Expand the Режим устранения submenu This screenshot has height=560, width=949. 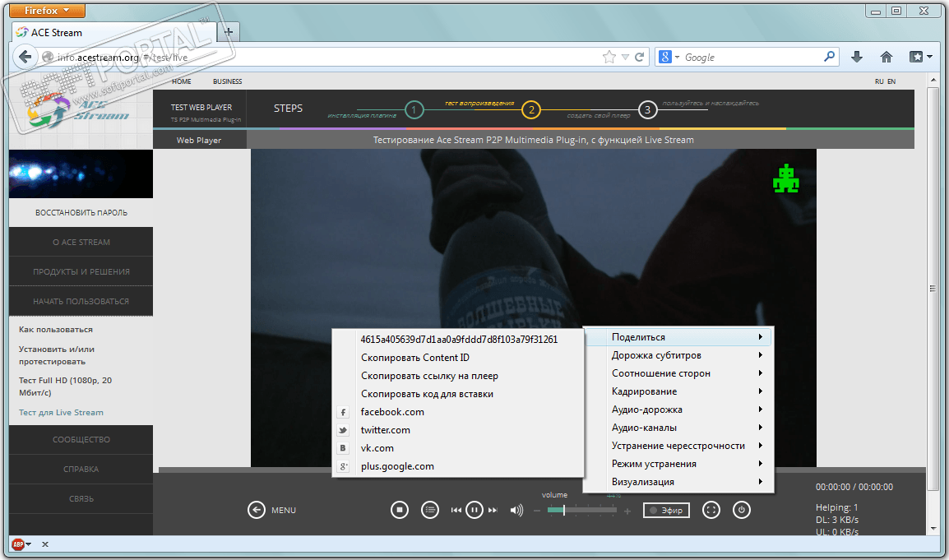pyautogui.click(x=678, y=464)
